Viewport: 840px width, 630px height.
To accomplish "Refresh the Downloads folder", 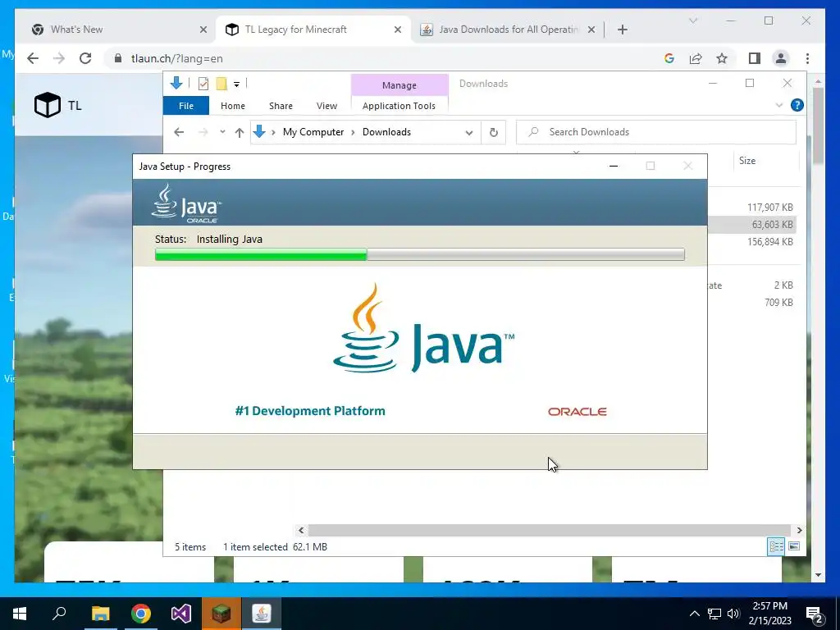I will point(493,132).
